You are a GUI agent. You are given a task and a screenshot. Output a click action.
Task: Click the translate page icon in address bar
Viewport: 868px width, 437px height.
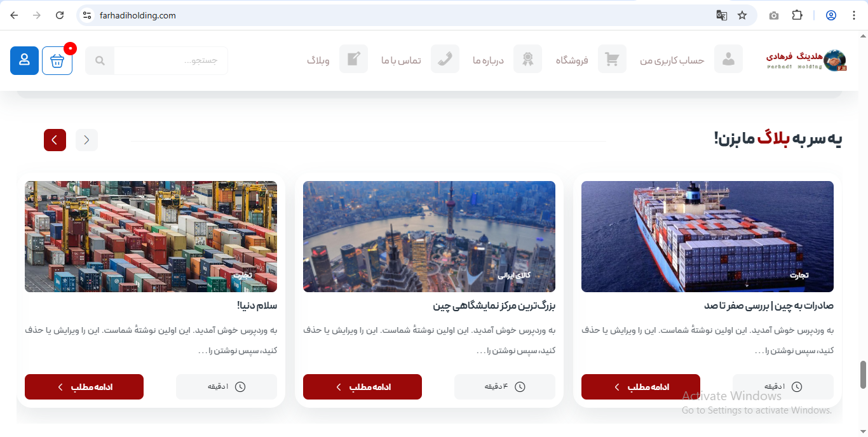coord(722,15)
